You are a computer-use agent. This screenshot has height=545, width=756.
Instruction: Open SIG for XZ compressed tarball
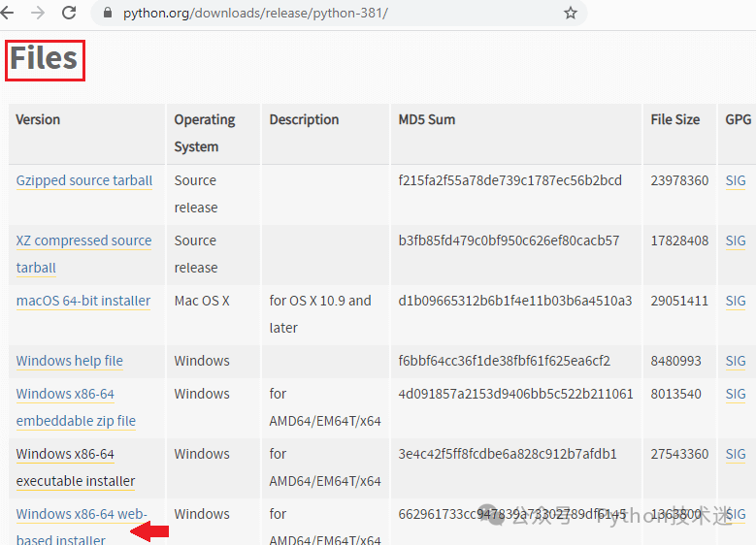(x=736, y=240)
